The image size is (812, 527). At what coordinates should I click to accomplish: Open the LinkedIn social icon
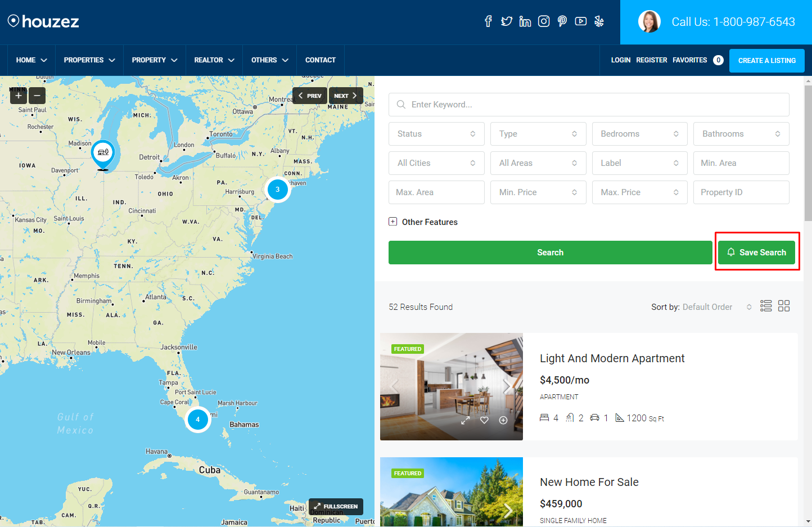click(525, 21)
